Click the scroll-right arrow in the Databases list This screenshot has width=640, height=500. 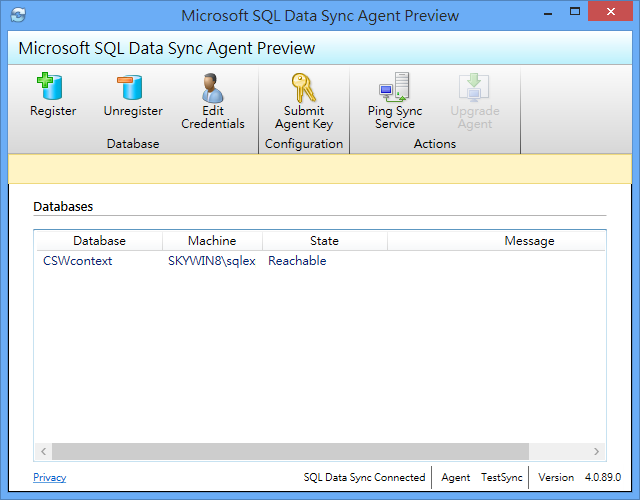tap(596, 451)
